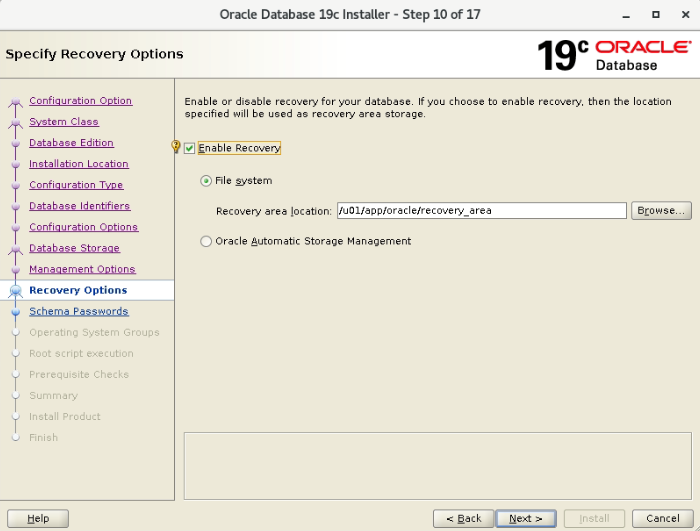
Task: Select the File system radio option
Action: [x=206, y=181]
